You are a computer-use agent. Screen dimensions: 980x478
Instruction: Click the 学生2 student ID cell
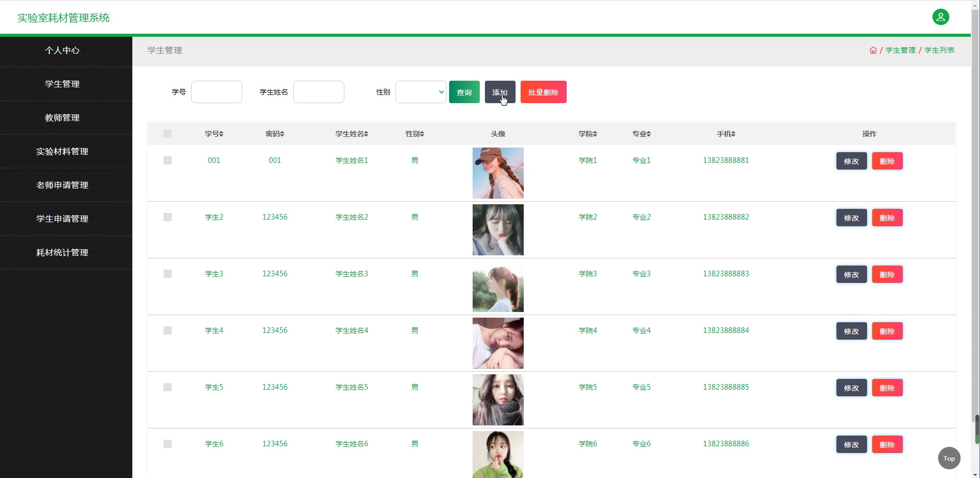coord(214,217)
